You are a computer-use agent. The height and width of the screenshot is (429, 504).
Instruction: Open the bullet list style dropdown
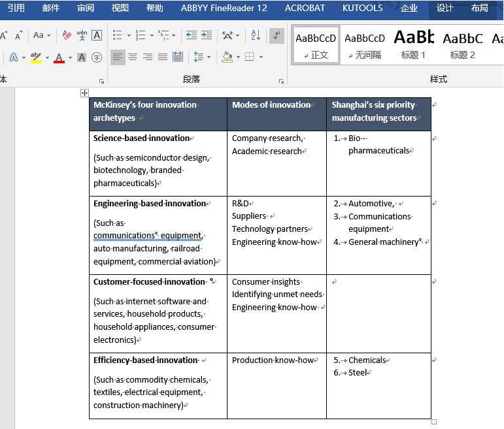pyautogui.click(x=129, y=35)
